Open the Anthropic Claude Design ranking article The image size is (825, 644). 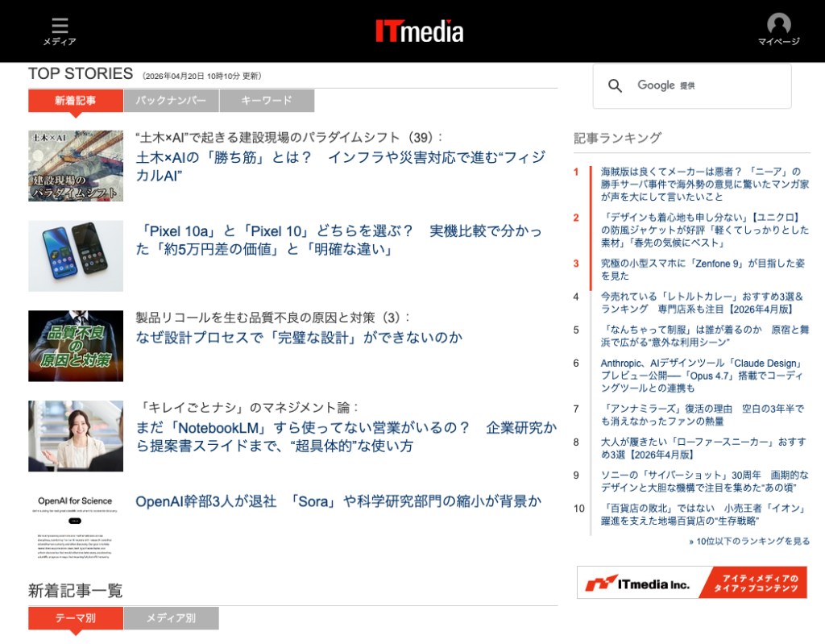(703, 376)
